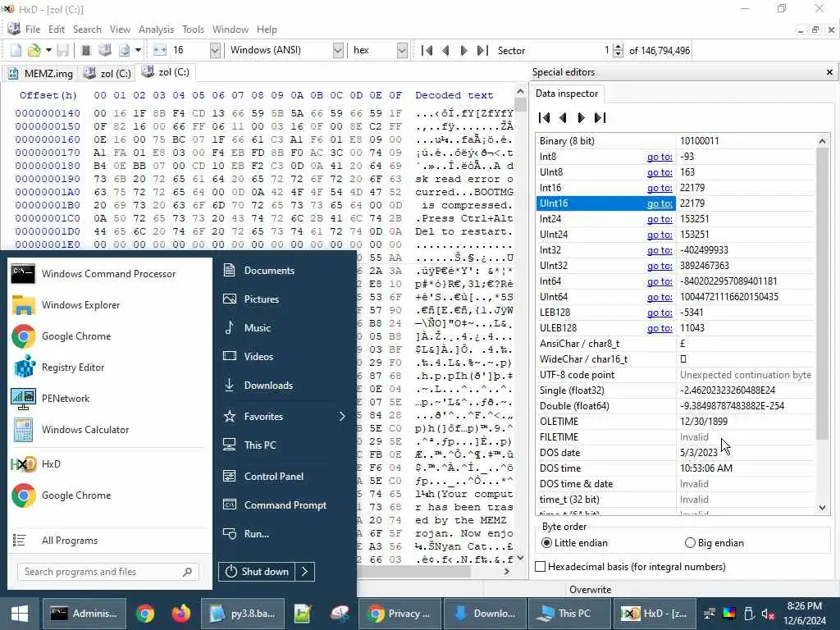Jump to first byte in Data inspector
Image resolution: width=840 pixels, height=630 pixels.
545,118
